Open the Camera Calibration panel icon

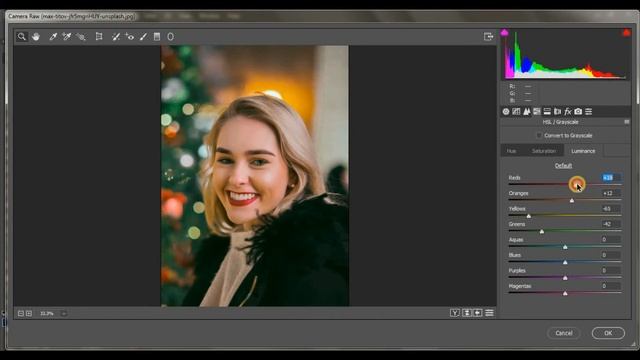click(578, 111)
